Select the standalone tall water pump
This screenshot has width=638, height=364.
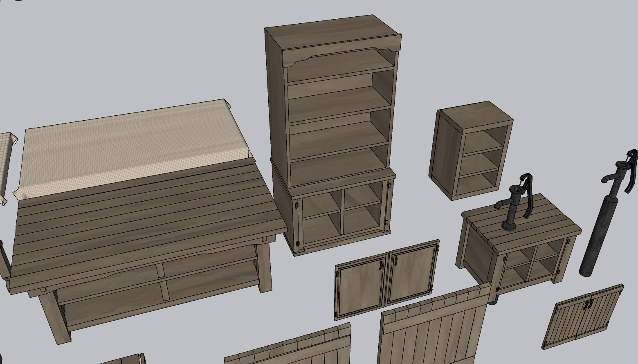point(607,213)
